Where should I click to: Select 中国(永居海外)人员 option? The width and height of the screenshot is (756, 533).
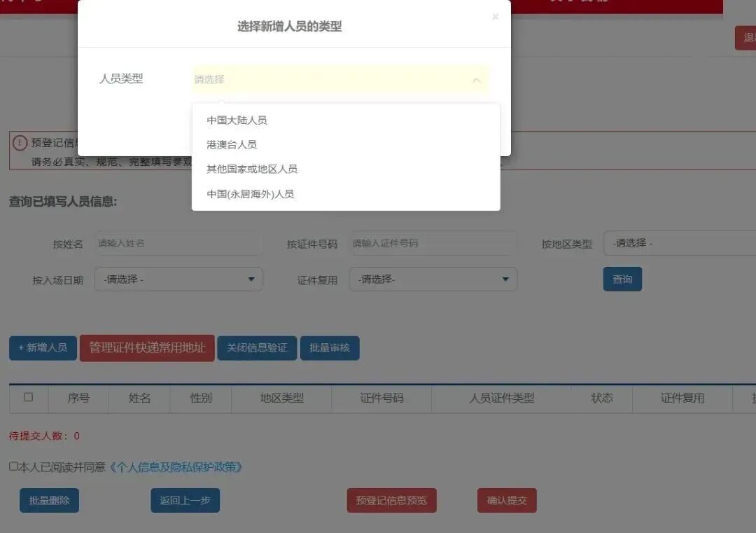(249, 195)
